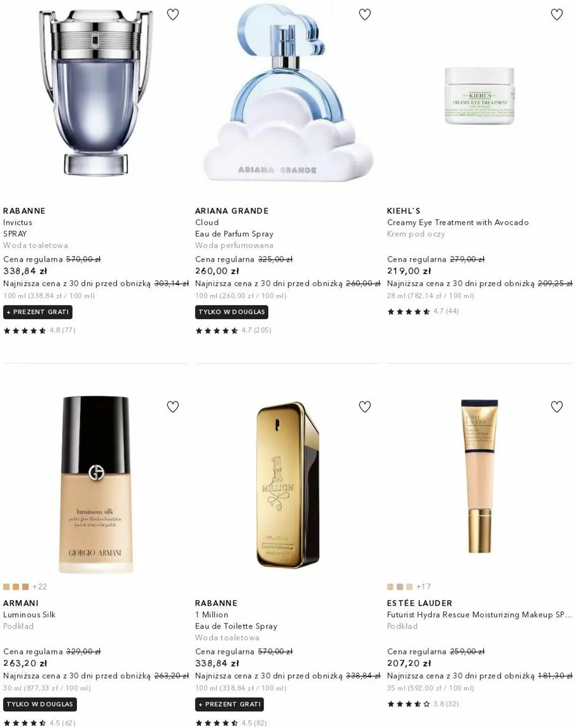Expand +17 more Estée Lauder shades
576x728 pixels.
[x=423, y=587]
